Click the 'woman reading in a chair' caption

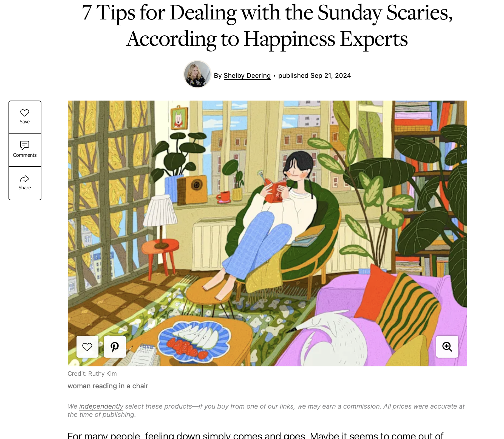[x=108, y=386]
